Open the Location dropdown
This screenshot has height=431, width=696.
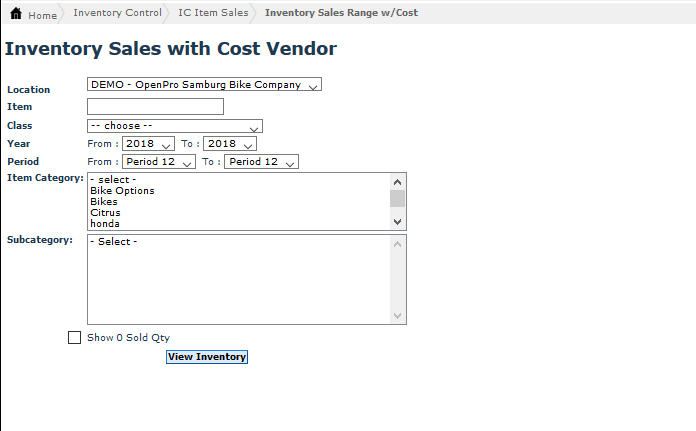[x=204, y=85]
